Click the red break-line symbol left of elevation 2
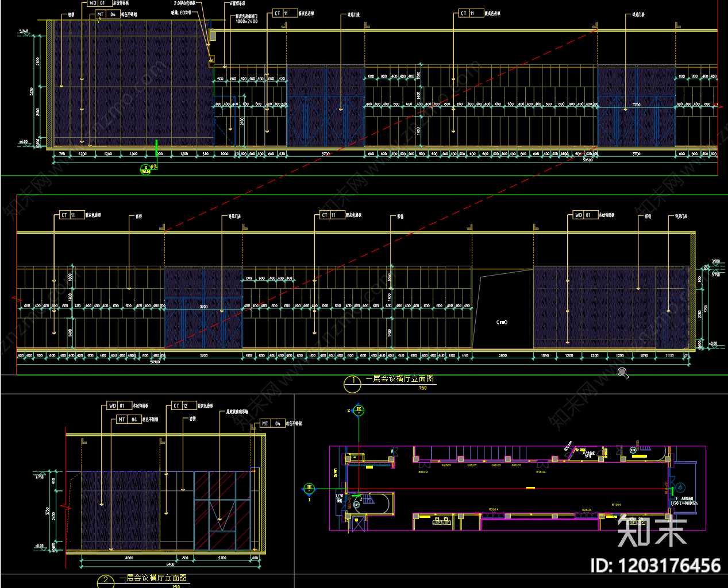This screenshot has height=588, width=728. click(66, 508)
